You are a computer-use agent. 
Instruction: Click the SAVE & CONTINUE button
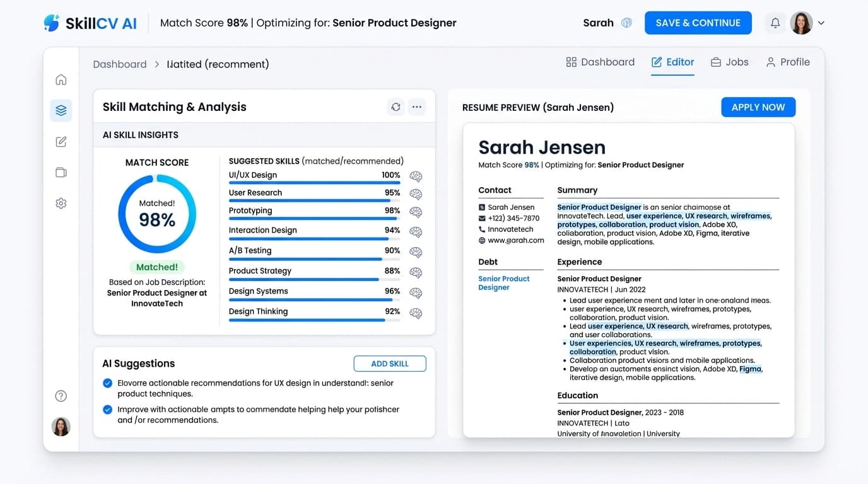(698, 23)
